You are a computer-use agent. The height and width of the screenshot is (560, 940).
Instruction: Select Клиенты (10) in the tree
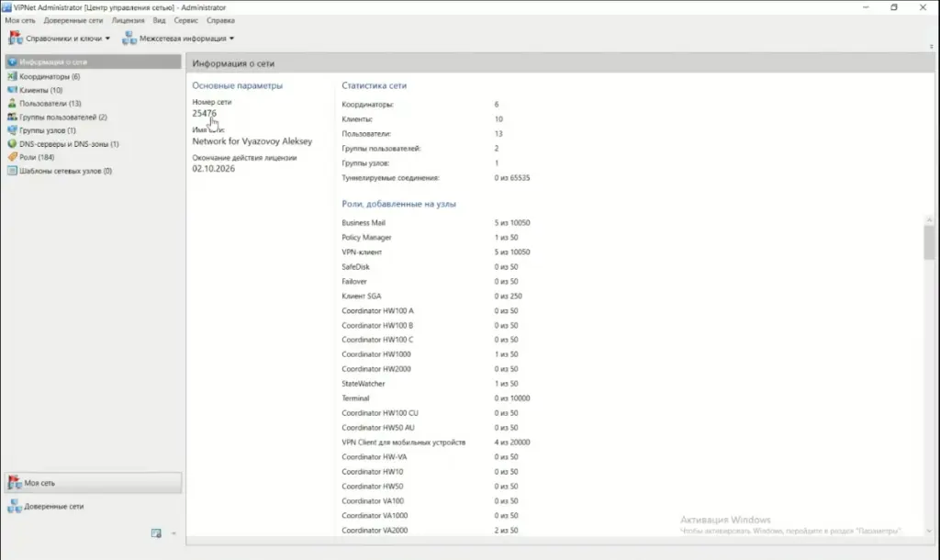click(x=40, y=90)
